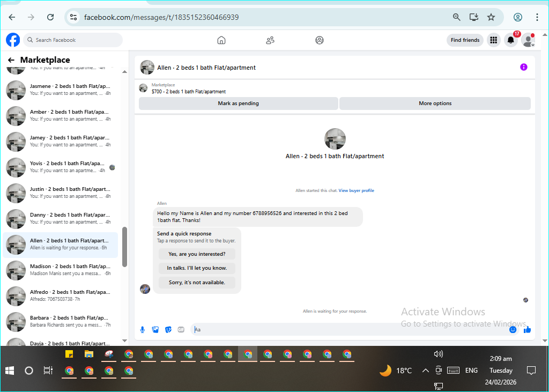
Task: Open conversation information purple icon
Action: point(523,67)
